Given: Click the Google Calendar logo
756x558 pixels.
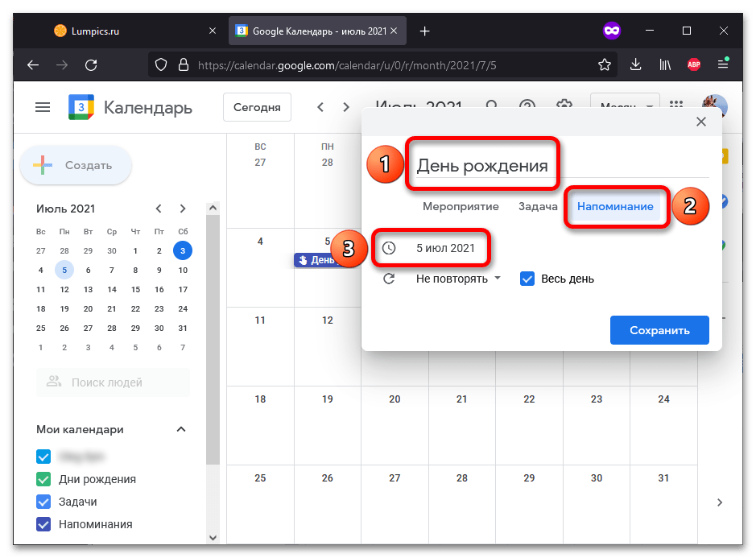Looking at the screenshot, I should [81, 107].
